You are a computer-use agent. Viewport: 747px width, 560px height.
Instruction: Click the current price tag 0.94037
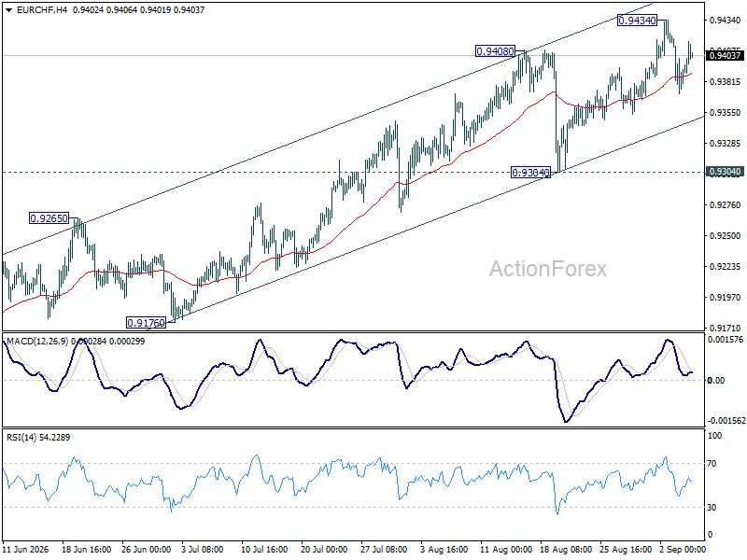coord(725,56)
